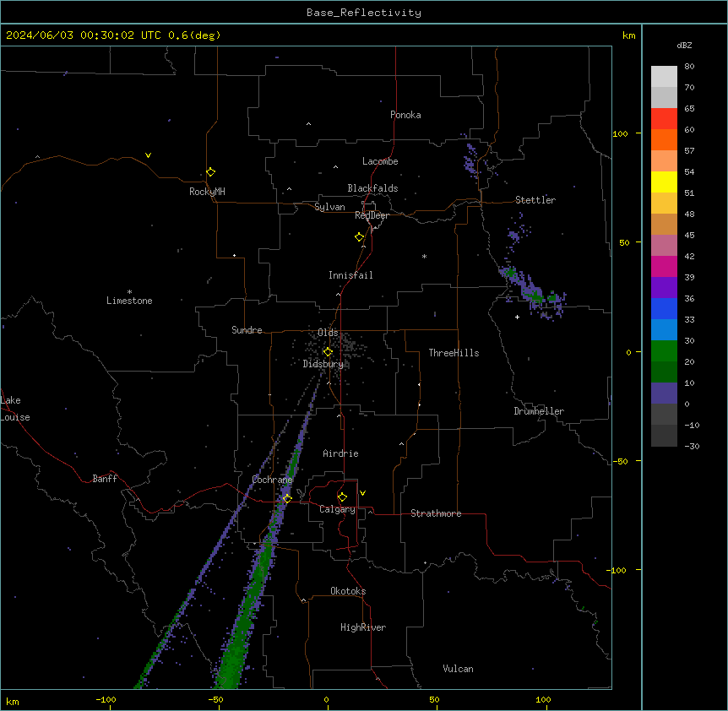Pick the magenta swatch between 42 and 39
The height and width of the screenshot is (711, 728).
tap(664, 266)
